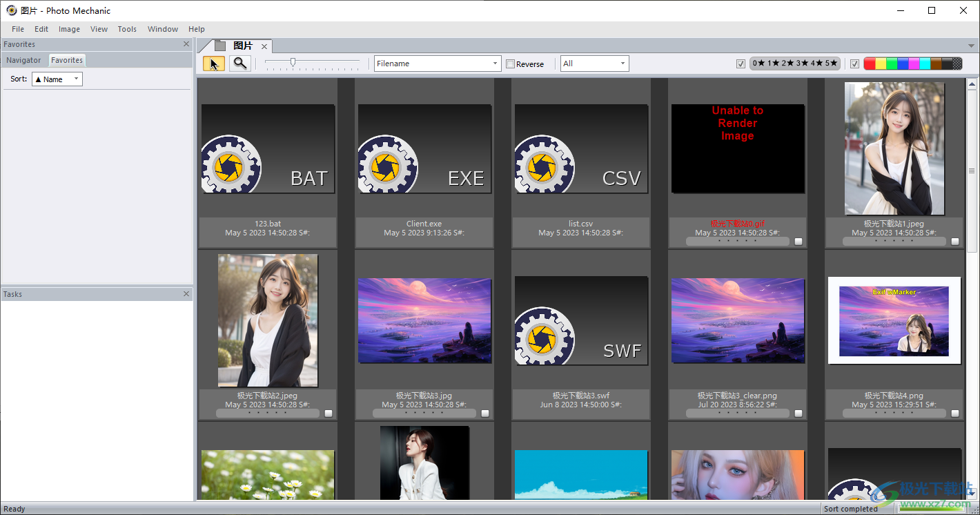This screenshot has height=515, width=980.
Task: Filter by 5 star rating
Action: coord(832,64)
